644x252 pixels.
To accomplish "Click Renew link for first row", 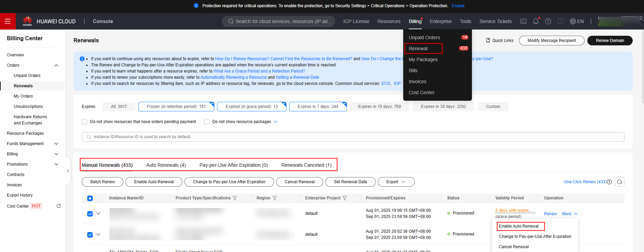I will pos(550,214).
